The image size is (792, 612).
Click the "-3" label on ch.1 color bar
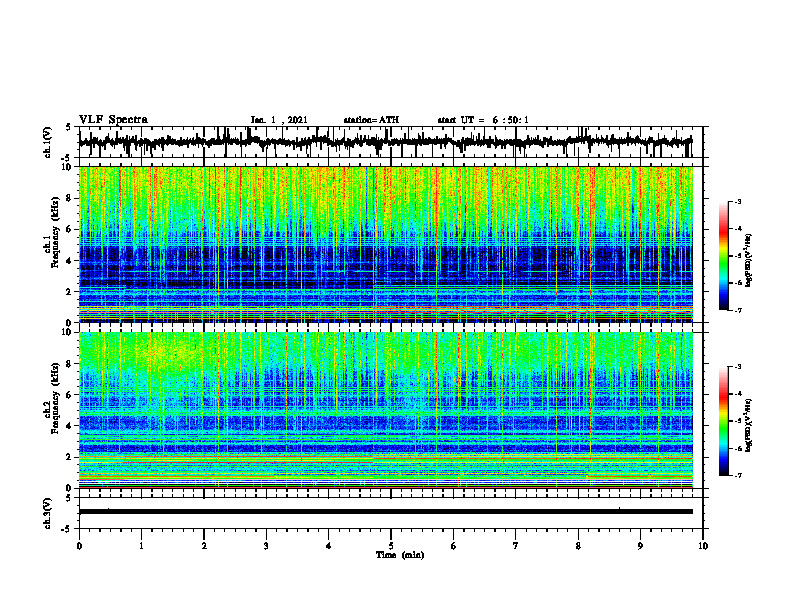click(x=738, y=202)
